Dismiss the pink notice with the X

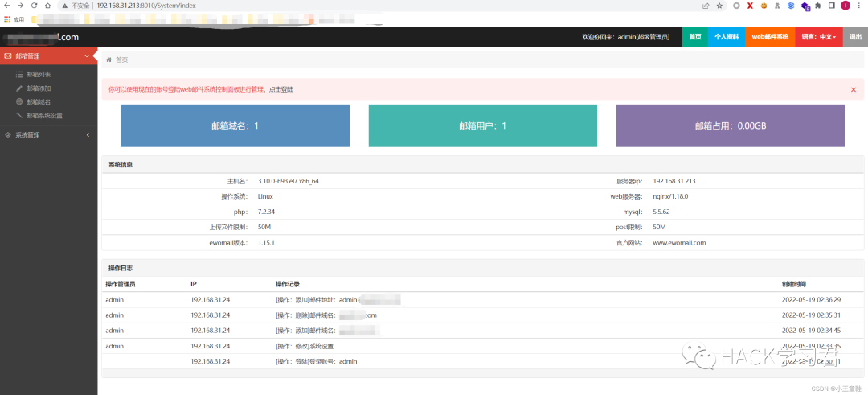pyautogui.click(x=853, y=89)
